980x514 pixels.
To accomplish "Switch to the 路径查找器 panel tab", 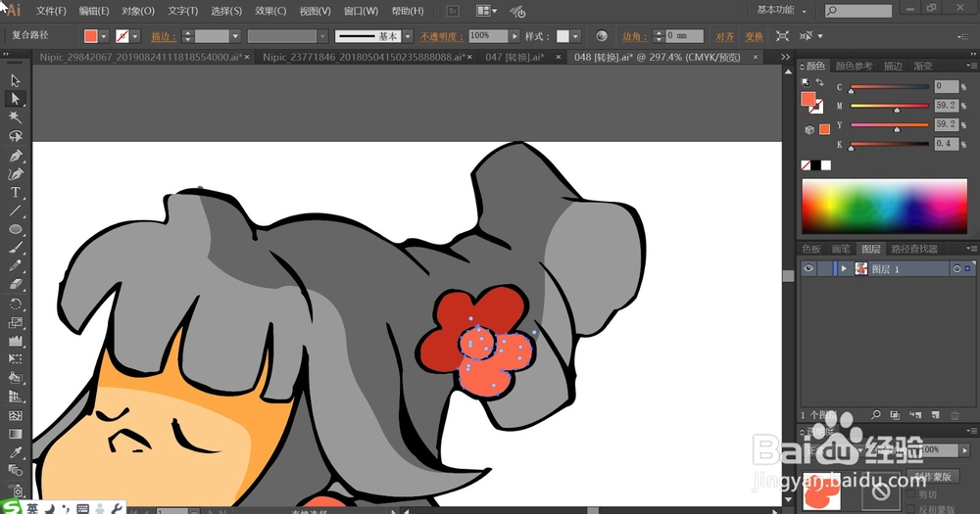I will point(913,249).
